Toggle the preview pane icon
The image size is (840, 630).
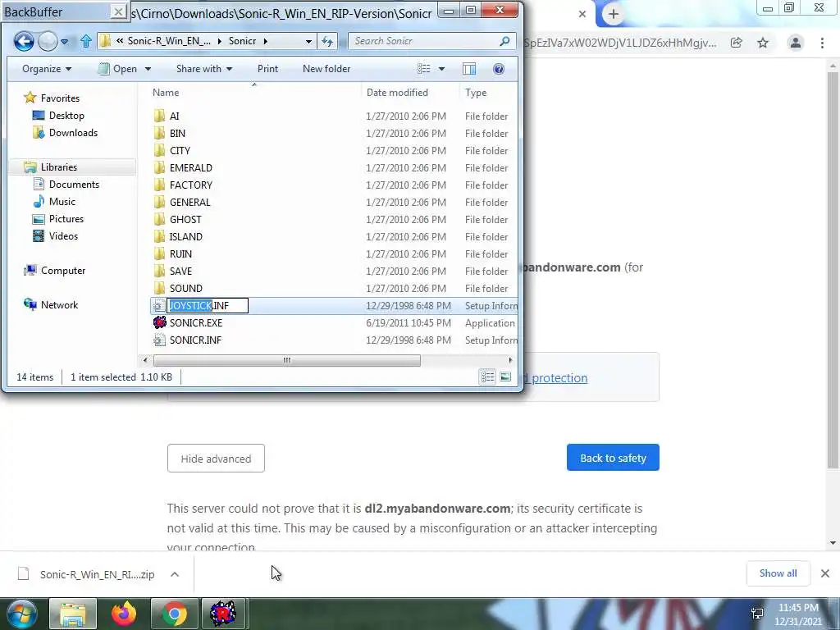tap(469, 69)
